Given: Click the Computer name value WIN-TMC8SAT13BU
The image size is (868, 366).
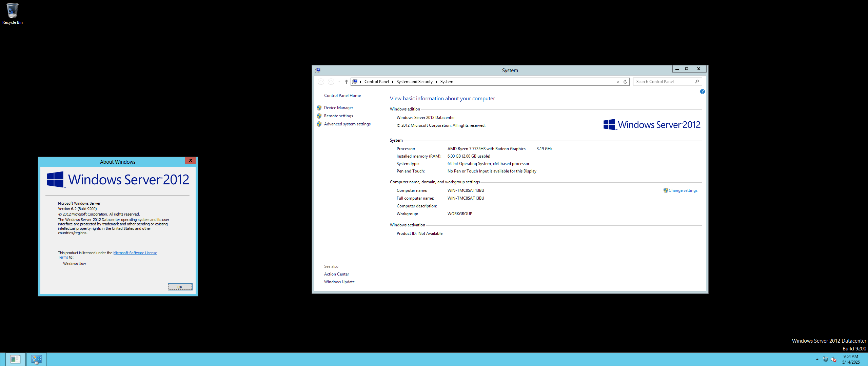Looking at the screenshot, I should pyautogui.click(x=466, y=190).
